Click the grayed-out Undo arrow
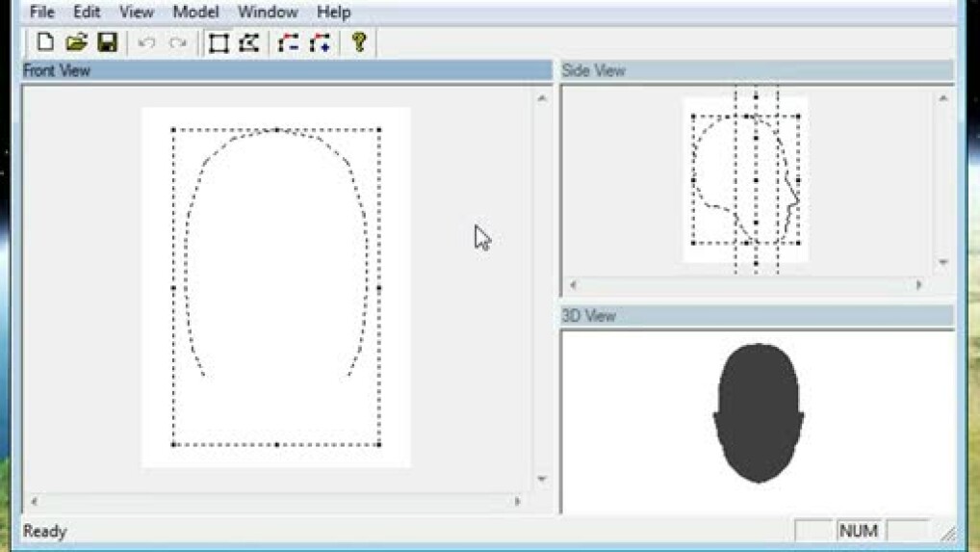This screenshot has height=552, width=980. (146, 42)
